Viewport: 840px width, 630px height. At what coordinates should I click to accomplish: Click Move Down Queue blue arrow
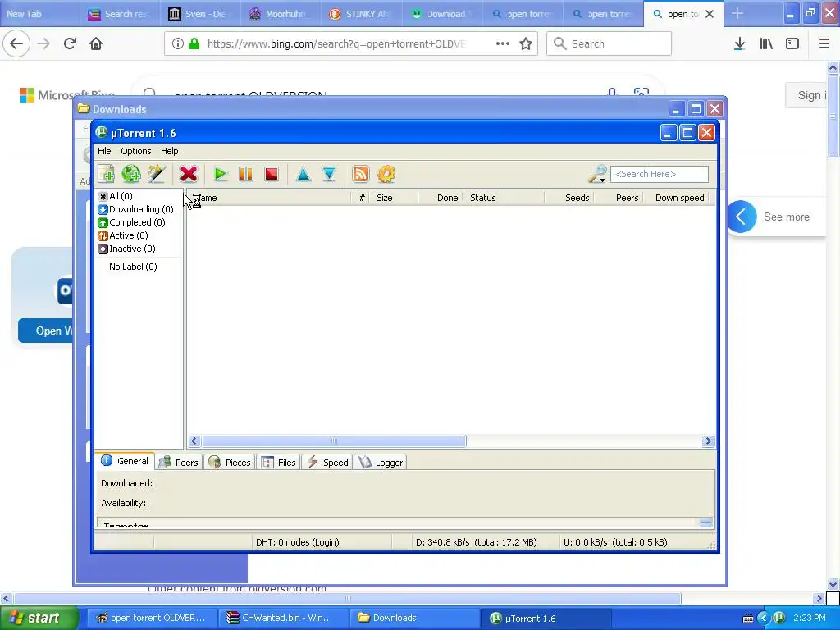pos(329,174)
